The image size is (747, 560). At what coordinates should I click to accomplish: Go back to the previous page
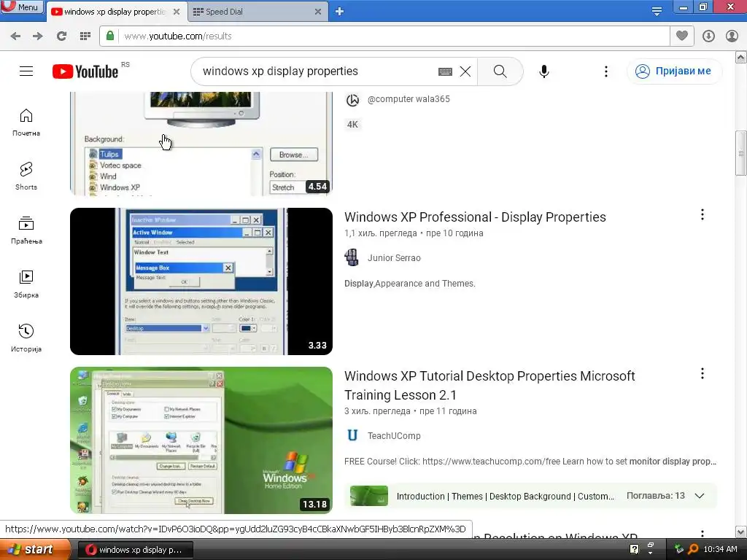(x=15, y=36)
